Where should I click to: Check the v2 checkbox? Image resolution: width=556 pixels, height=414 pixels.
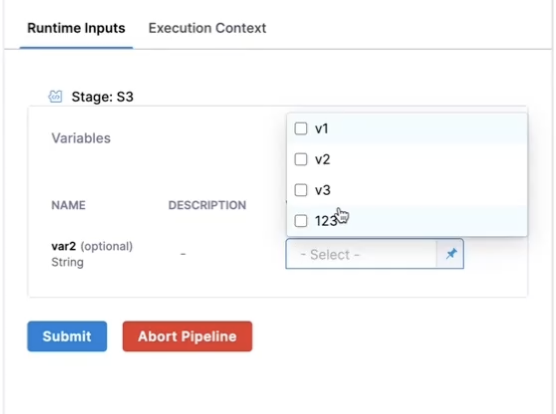click(x=301, y=160)
